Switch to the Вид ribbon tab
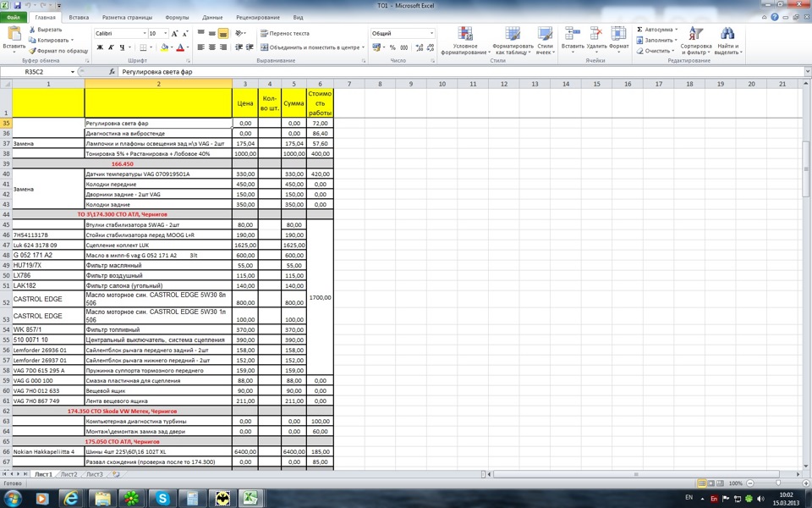Screen dimensions: 812x508 (298, 17)
